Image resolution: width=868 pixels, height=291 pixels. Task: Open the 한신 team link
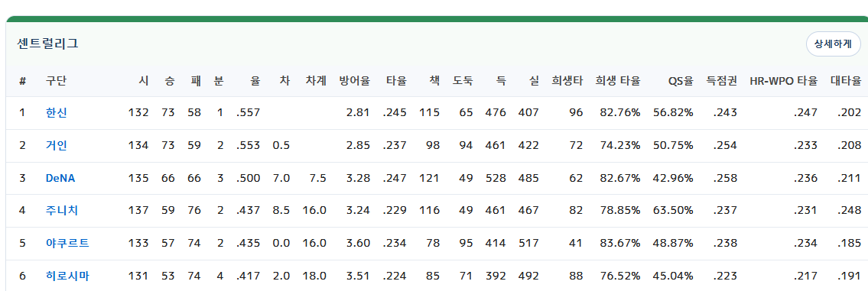[56, 113]
